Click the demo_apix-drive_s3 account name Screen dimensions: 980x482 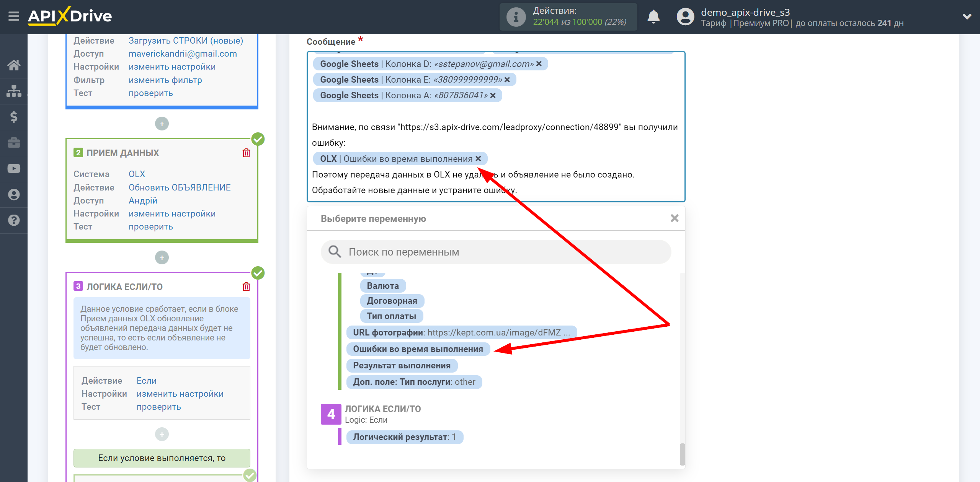tap(745, 12)
